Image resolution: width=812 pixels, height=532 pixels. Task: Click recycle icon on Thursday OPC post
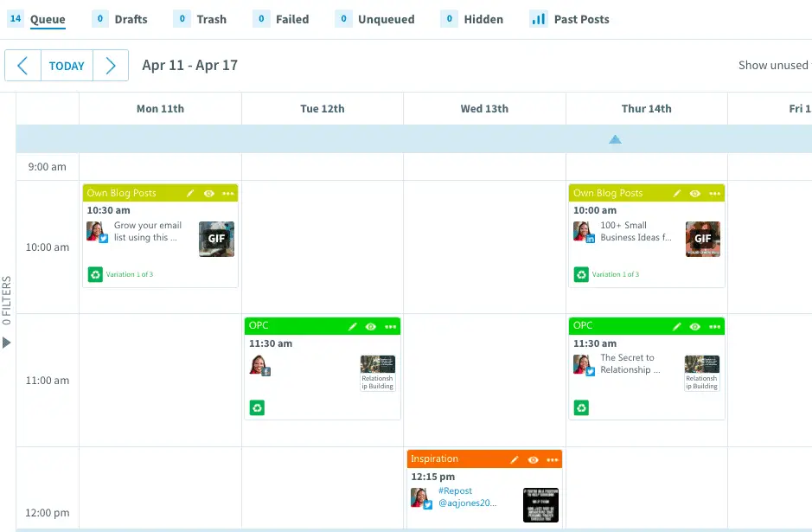pos(581,407)
